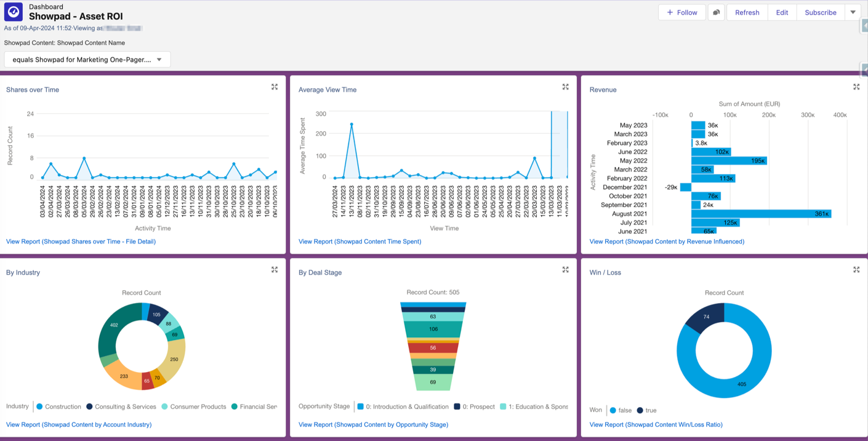Click the 74 segment of Win/Loss donut
Image resolution: width=868 pixels, height=441 pixels.
(706, 317)
